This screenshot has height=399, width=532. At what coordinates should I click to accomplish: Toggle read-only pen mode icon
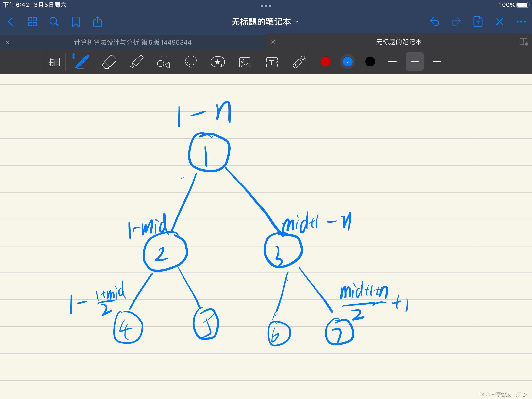tap(499, 22)
